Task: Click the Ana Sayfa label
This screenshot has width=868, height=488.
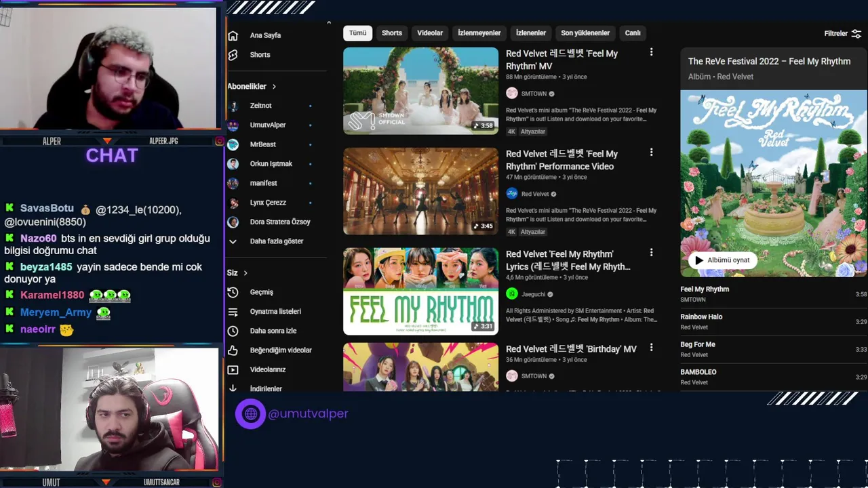Action: point(265,35)
